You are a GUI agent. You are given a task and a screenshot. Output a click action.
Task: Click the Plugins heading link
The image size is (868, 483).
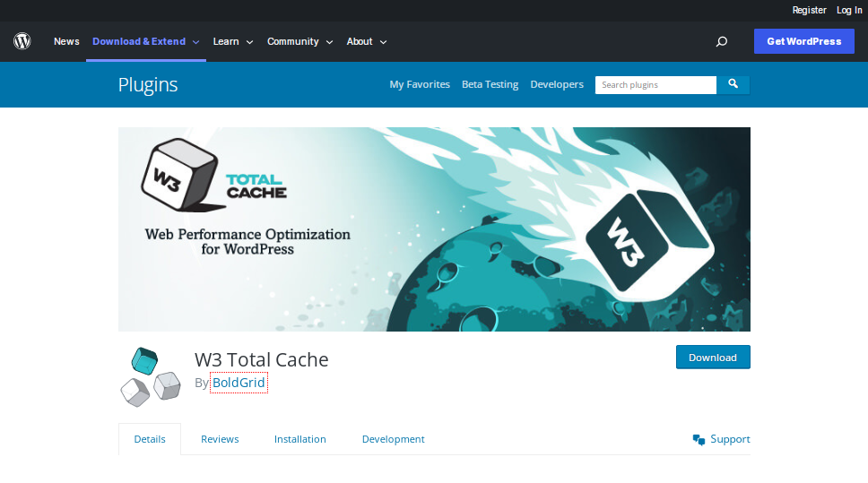coord(148,84)
